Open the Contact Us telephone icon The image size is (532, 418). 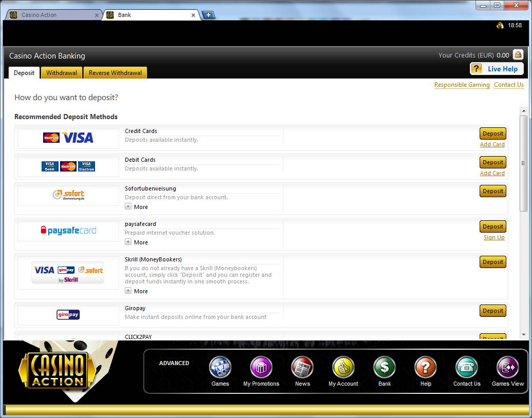tap(466, 367)
